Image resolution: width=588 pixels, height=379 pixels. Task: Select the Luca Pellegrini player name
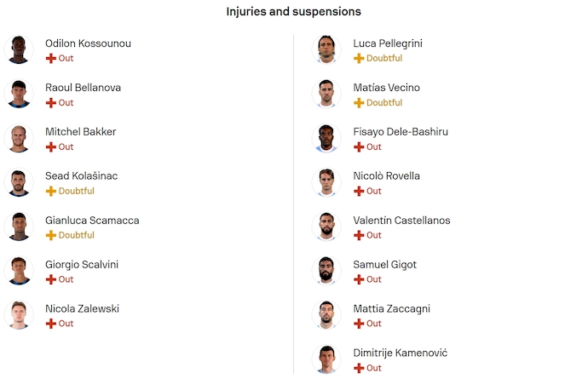(388, 43)
